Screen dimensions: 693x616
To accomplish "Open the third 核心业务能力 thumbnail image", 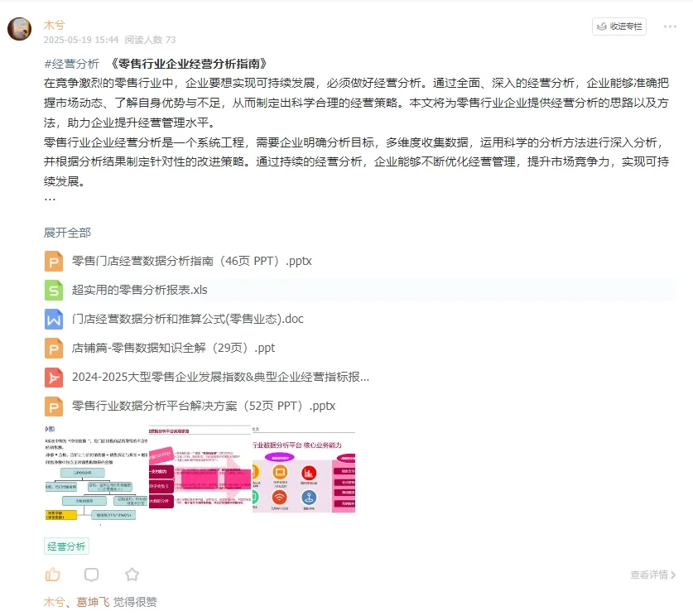I will coord(304,469).
